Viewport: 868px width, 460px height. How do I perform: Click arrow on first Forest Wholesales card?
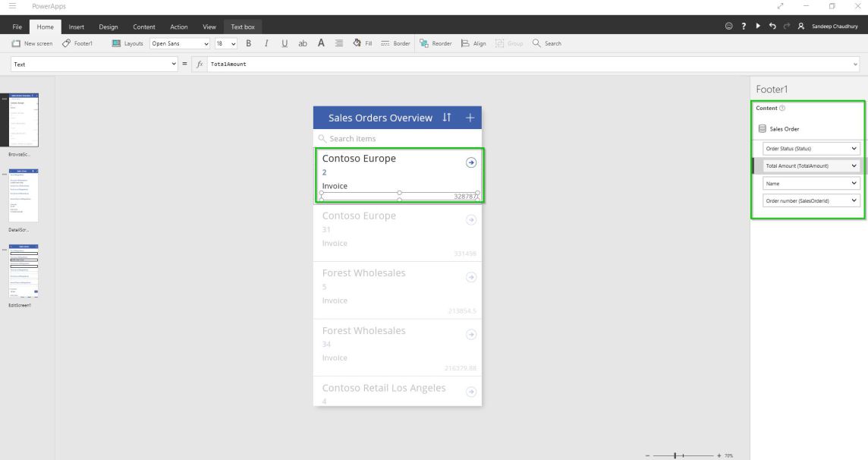[471, 277]
